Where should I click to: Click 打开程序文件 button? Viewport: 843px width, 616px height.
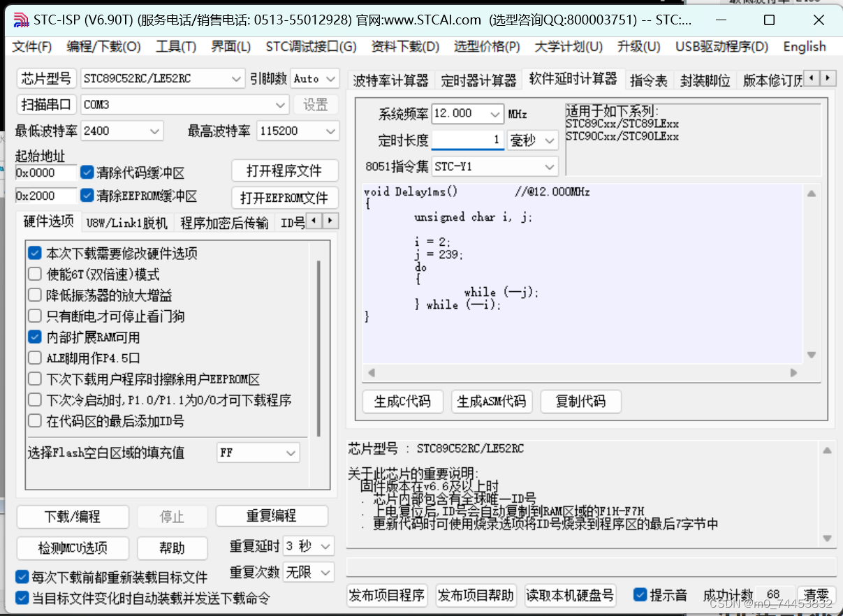pyautogui.click(x=284, y=171)
